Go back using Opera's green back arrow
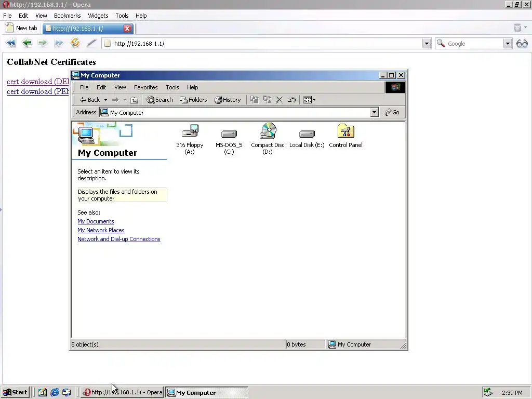 pos(27,43)
